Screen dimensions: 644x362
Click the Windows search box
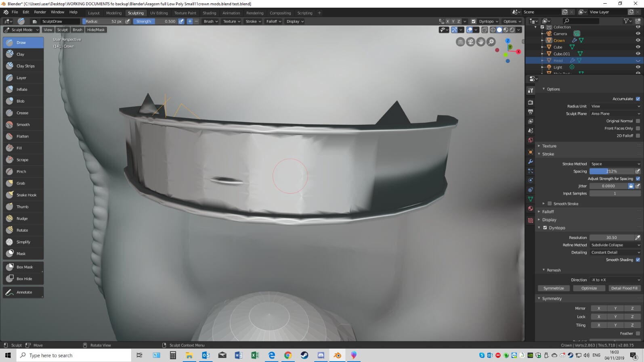coord(74,355)
